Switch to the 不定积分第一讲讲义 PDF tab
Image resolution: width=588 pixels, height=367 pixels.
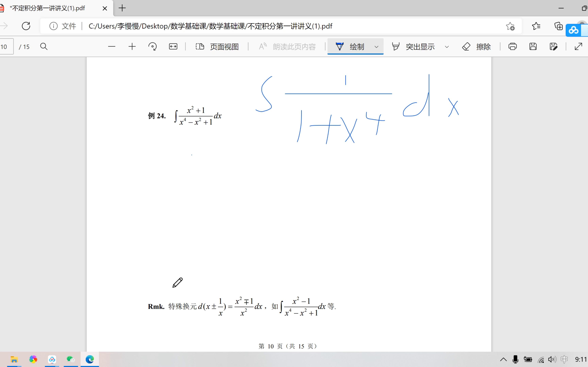49,8
